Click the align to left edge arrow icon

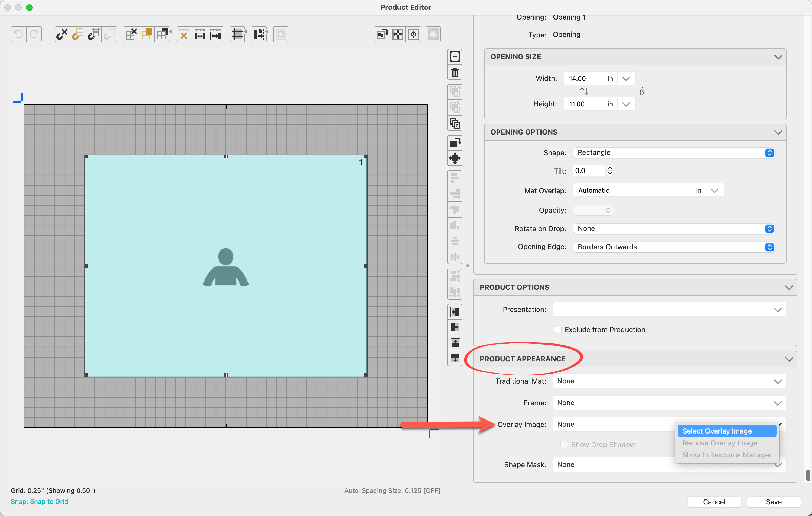455,311
